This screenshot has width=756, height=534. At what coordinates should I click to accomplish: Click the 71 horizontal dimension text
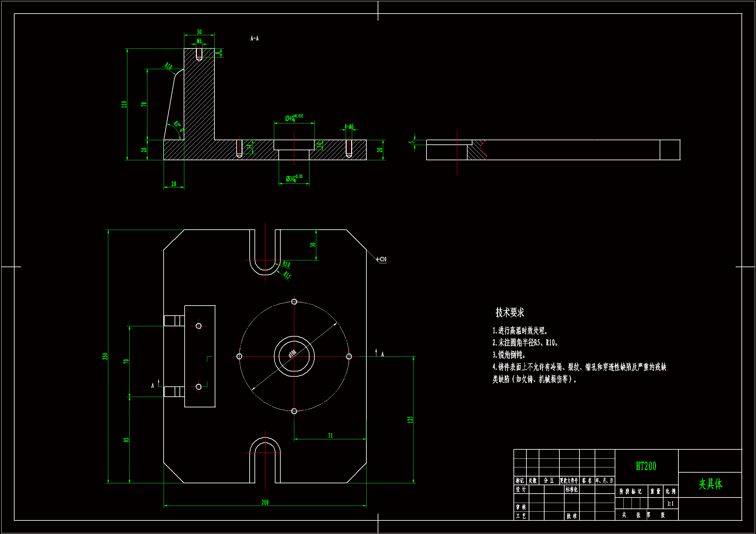tap(330, 435)
